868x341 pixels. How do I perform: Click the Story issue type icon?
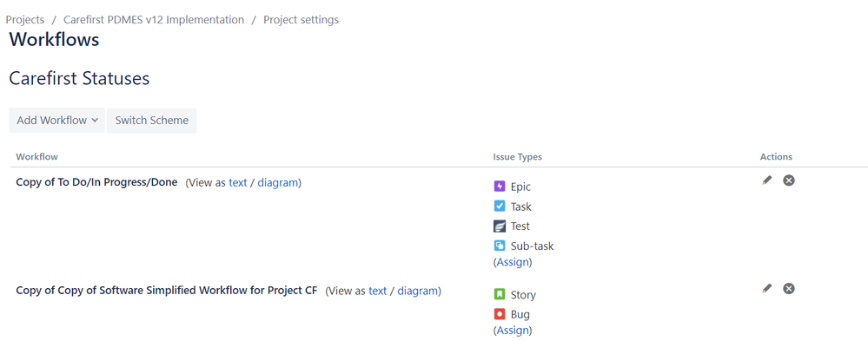(500, 294)
